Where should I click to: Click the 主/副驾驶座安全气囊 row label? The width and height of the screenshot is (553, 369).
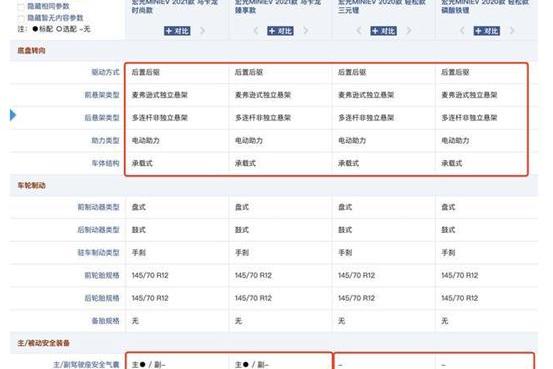pyautogui.click(x=86, y=365)
